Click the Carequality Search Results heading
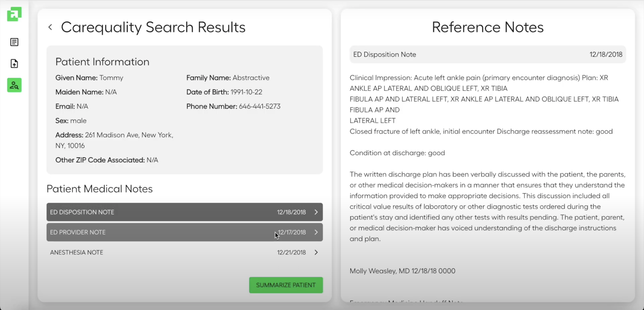 153,27
